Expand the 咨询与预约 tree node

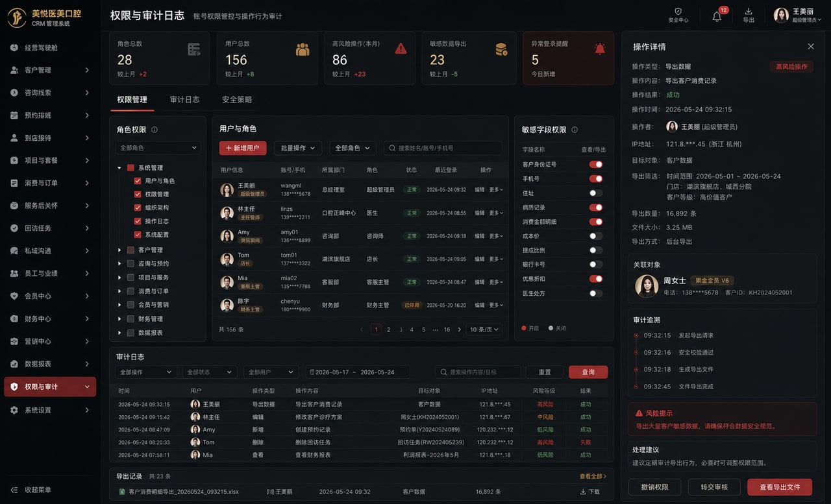[119, 263]
